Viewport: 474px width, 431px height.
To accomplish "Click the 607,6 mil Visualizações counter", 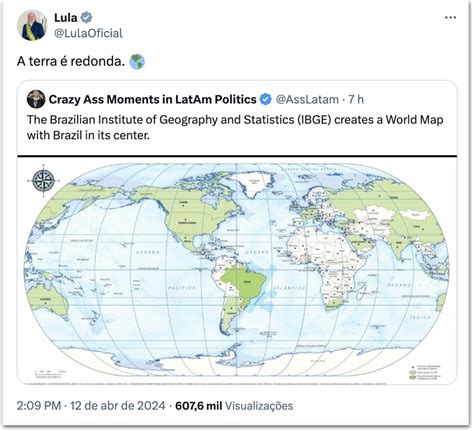I will coord(234,406).
